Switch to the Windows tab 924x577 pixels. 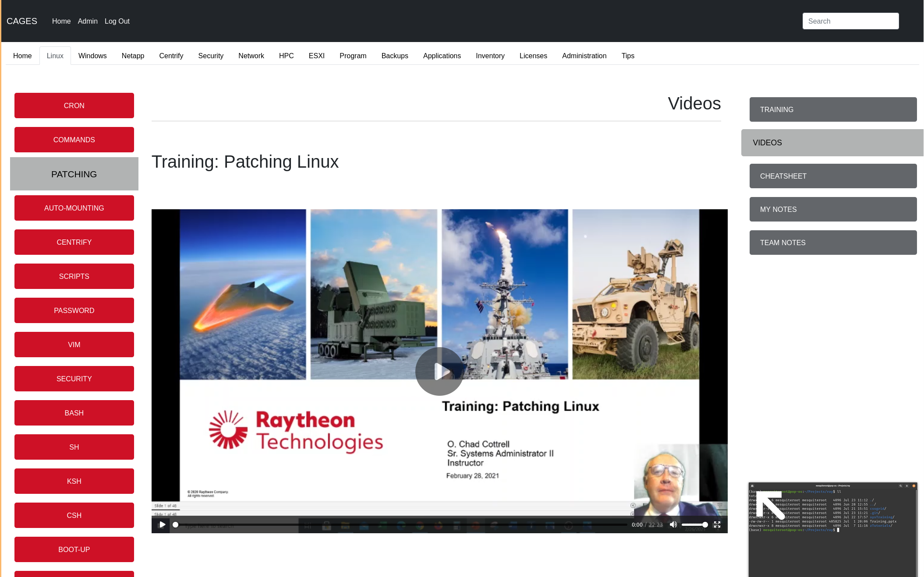(92, 56)
